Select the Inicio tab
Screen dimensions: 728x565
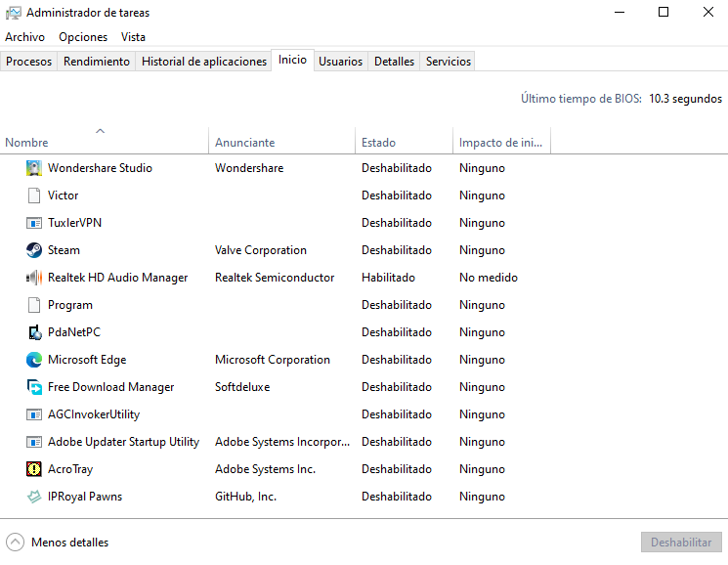tap(292, 60)
